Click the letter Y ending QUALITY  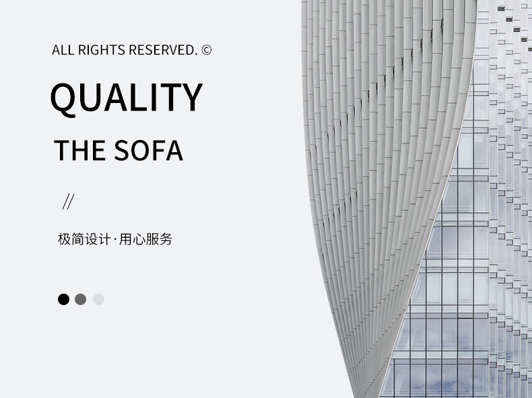pos(191,97)
